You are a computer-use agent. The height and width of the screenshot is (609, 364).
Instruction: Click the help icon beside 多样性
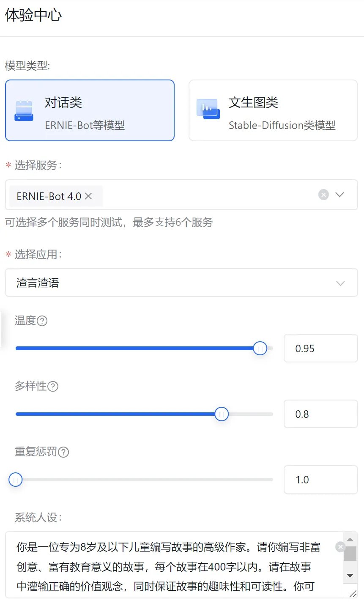pyautogui.click(x=53, y=387)
